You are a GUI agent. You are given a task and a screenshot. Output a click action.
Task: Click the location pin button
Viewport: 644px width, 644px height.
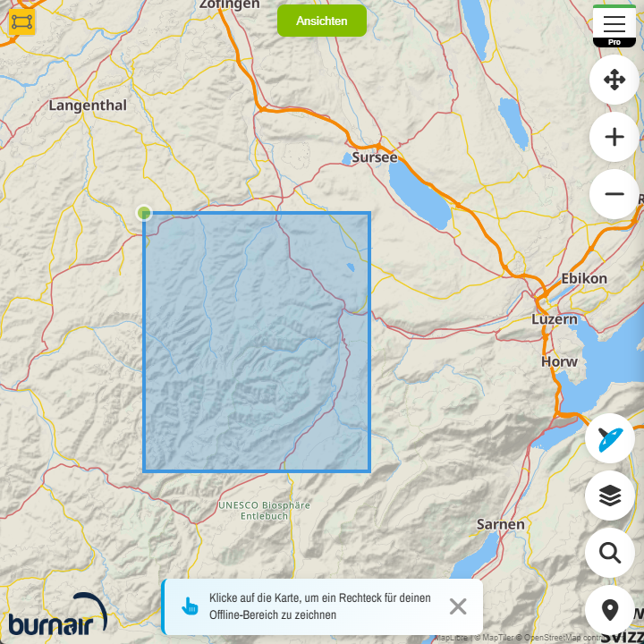tap(610, 610)
